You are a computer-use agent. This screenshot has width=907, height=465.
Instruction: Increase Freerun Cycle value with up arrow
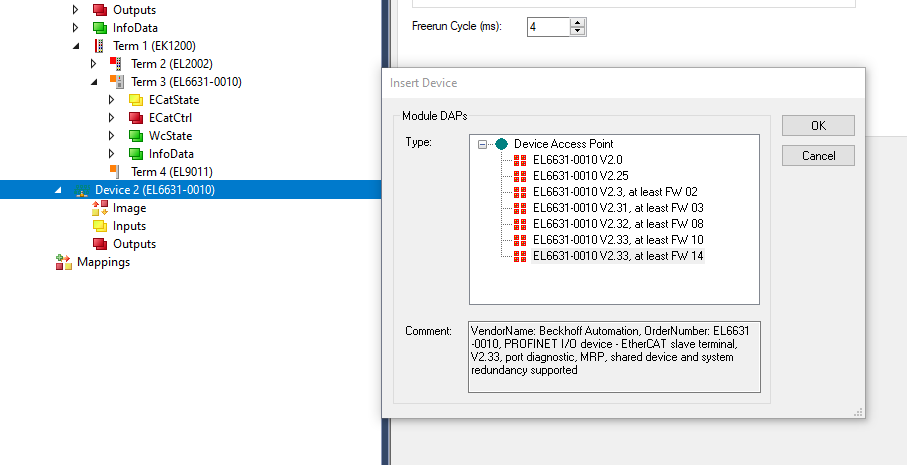(x=577, y=22)
